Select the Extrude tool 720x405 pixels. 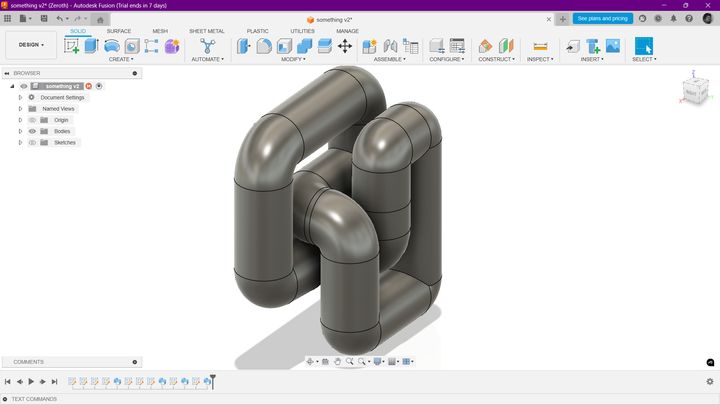coord(91,46)
